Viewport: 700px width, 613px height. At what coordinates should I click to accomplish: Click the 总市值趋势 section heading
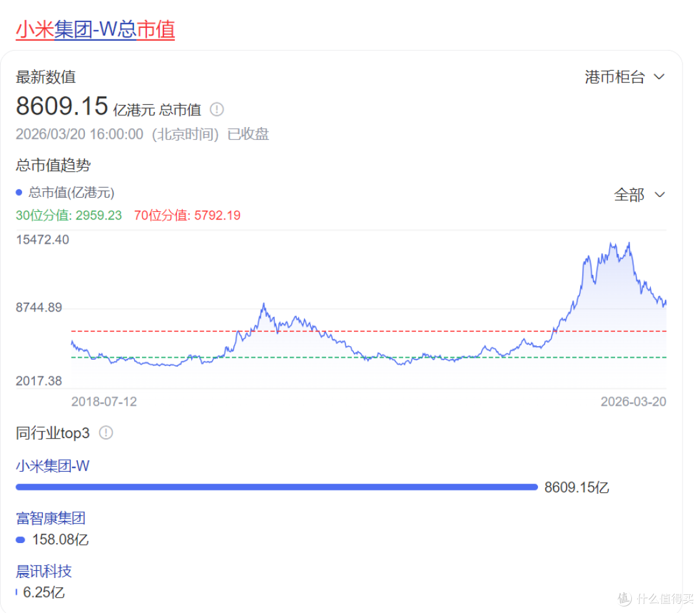click(53, 165)
